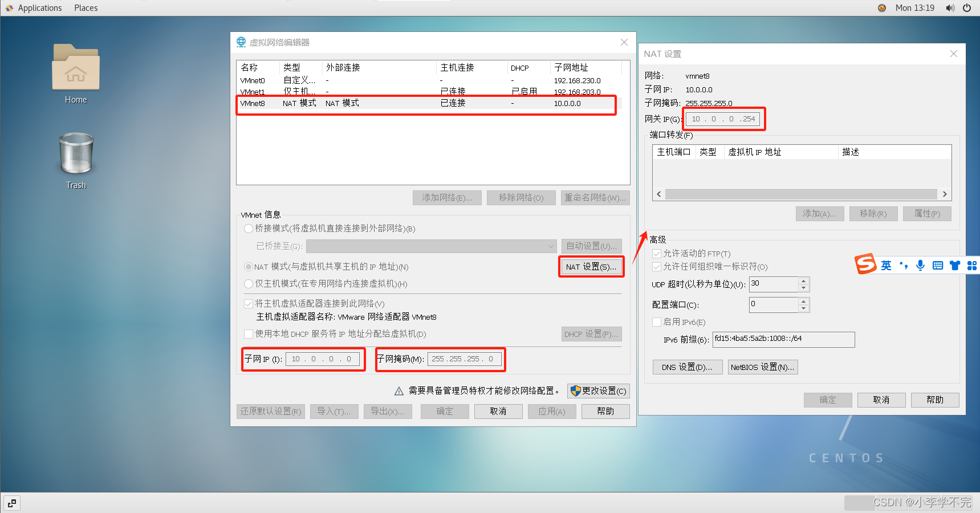Click 取消 in virtual network editor
This screenshot has height=513, width=980.
[x=498, y=412]
